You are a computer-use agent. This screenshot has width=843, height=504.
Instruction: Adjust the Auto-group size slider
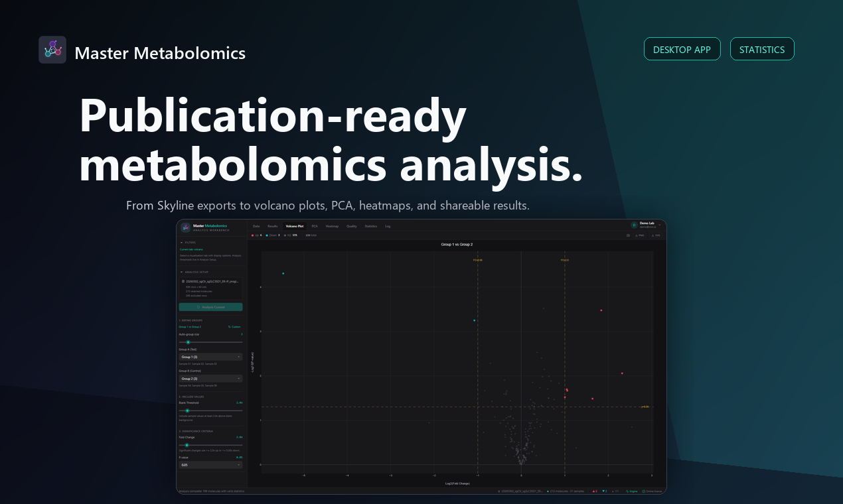click(x=210, y=342)
